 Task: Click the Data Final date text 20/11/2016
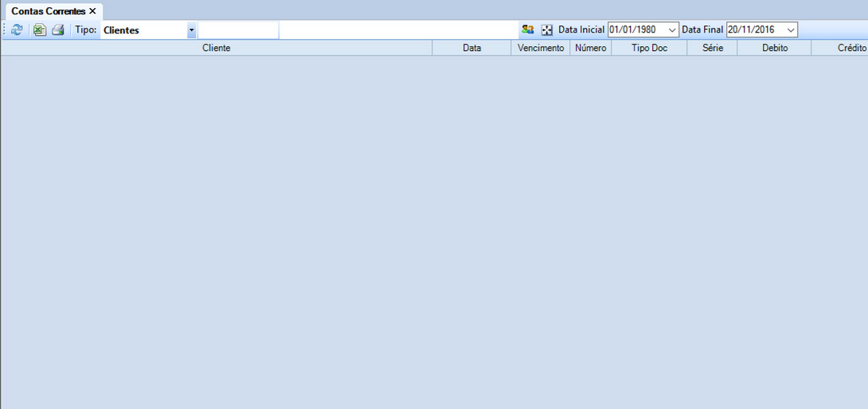pos(751,30)
